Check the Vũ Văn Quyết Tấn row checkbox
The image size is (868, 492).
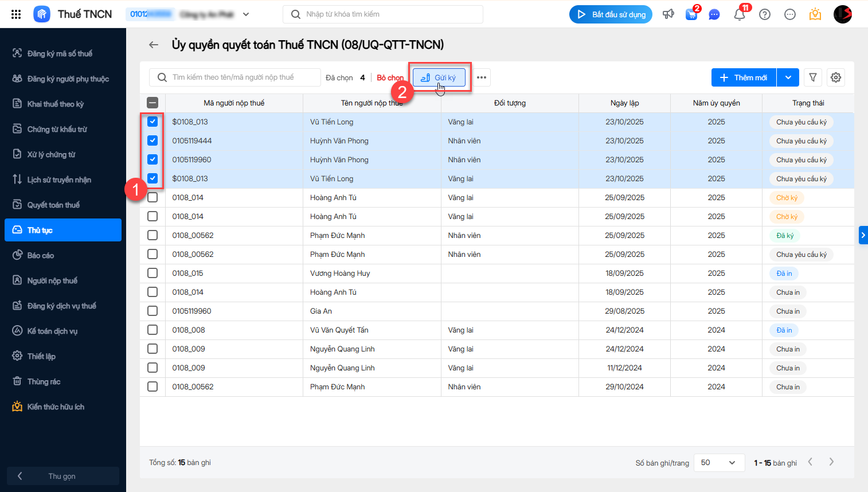click(x=153, y=330)
